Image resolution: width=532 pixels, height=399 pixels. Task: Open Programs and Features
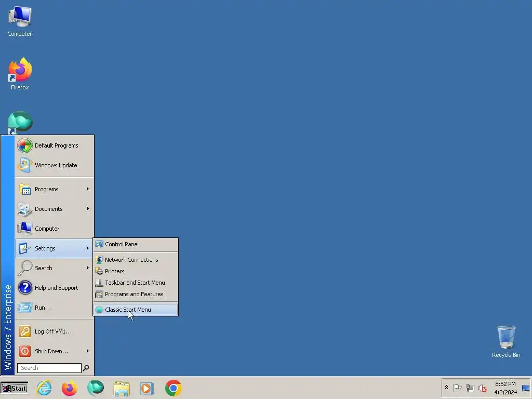[136, 294]
